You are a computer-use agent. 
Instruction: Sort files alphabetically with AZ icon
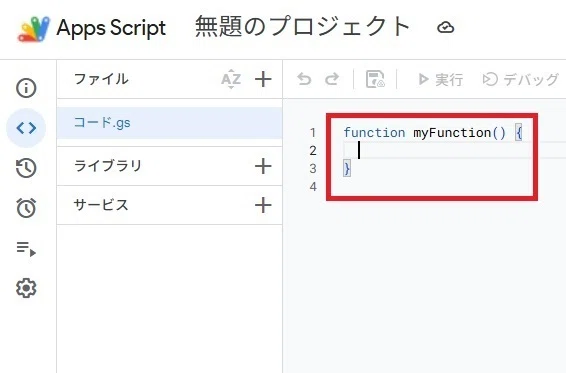pos(231,79)
